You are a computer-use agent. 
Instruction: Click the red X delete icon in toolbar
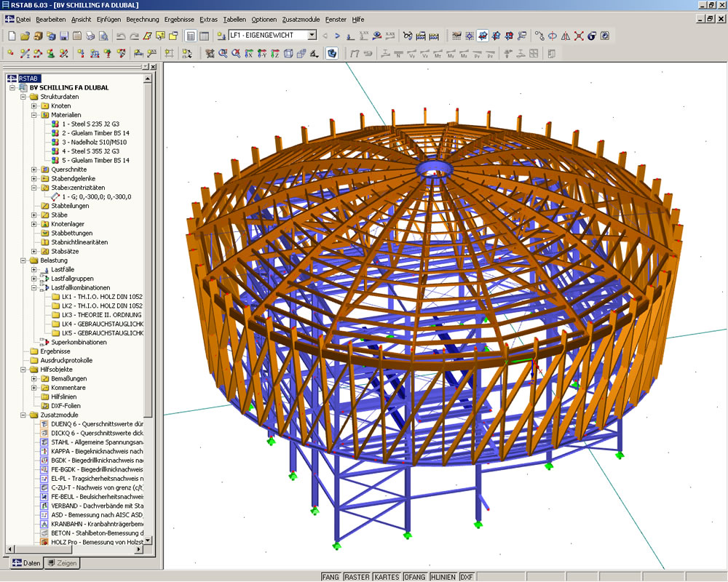pos(579,36)
